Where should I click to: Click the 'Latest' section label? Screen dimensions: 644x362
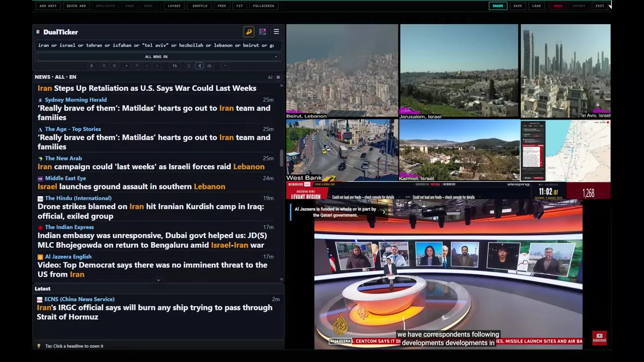coord(42,289)
